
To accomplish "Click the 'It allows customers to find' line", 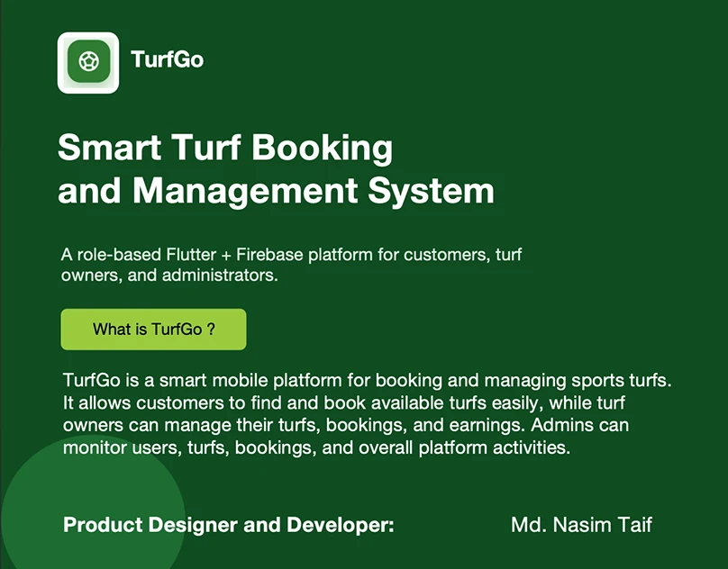I will 344,402.
